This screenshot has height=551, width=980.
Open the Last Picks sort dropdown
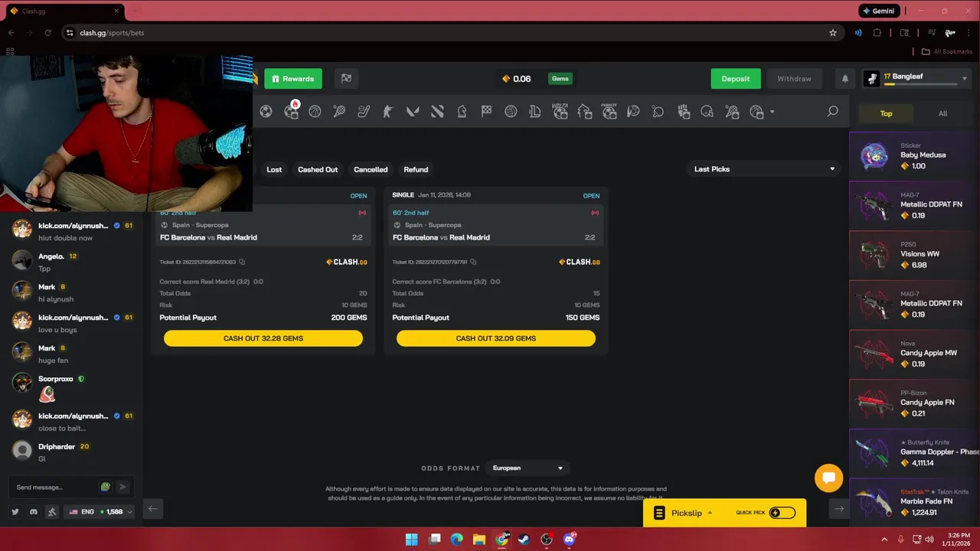pyautogui.click(x=763, y=169)
